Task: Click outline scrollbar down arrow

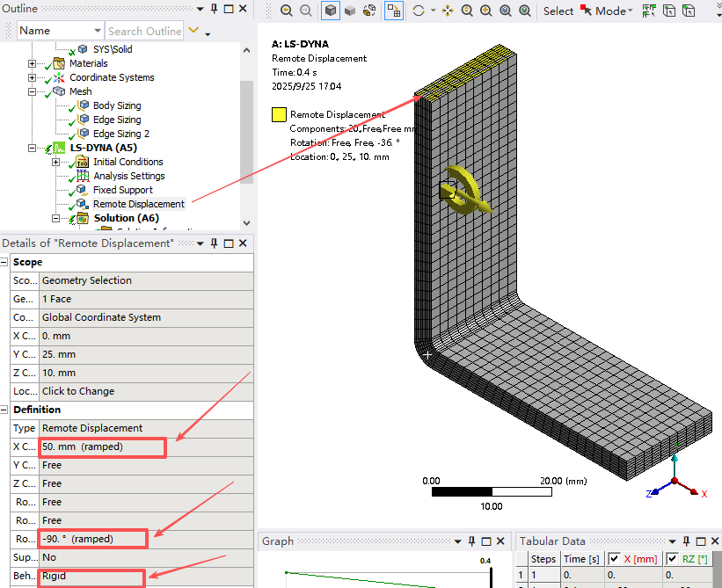Action: coord(247,222)
